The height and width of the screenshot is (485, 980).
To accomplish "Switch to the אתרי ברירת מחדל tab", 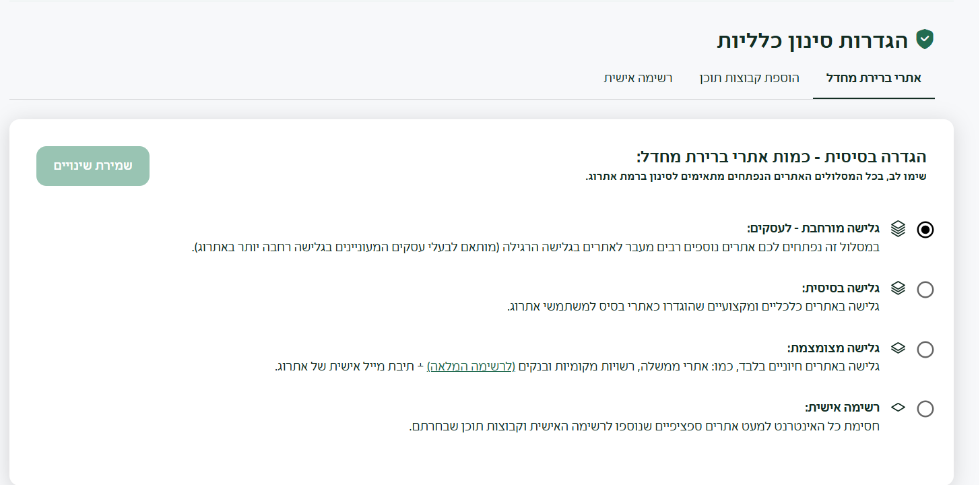I will (874, 78).
